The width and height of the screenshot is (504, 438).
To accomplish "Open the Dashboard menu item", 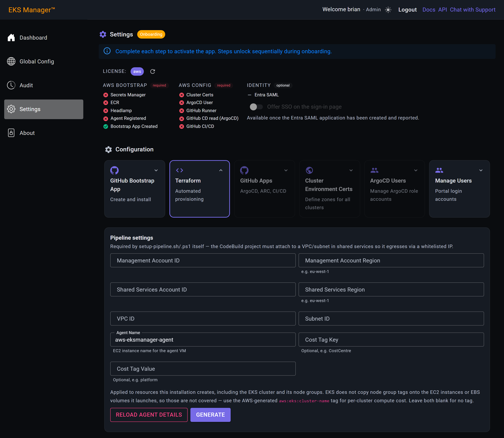I will pos(44,37).
